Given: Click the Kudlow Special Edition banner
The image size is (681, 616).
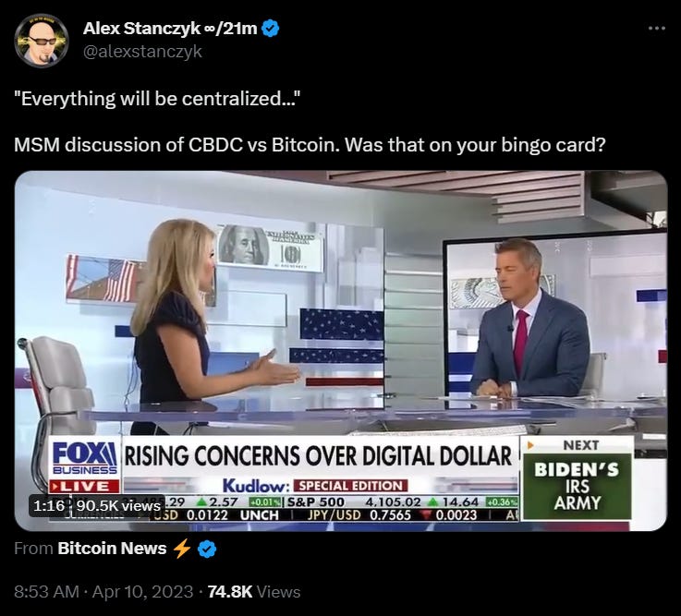Looking at the screenshot, I should coord(316,486).
